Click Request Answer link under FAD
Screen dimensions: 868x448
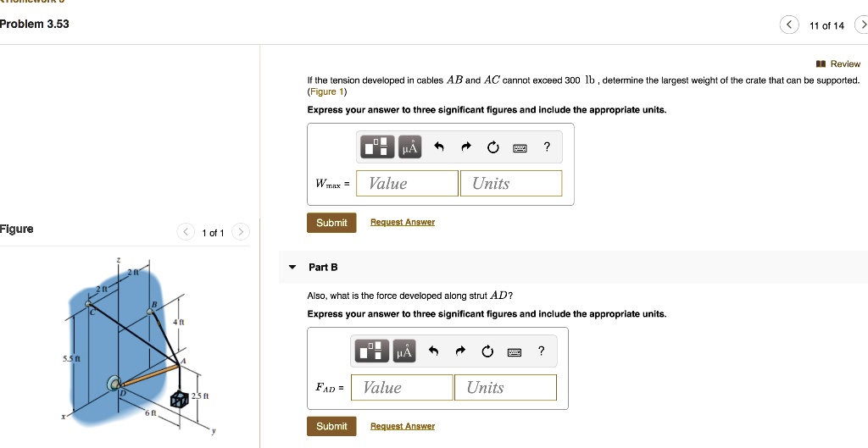(x=402, y=426)
